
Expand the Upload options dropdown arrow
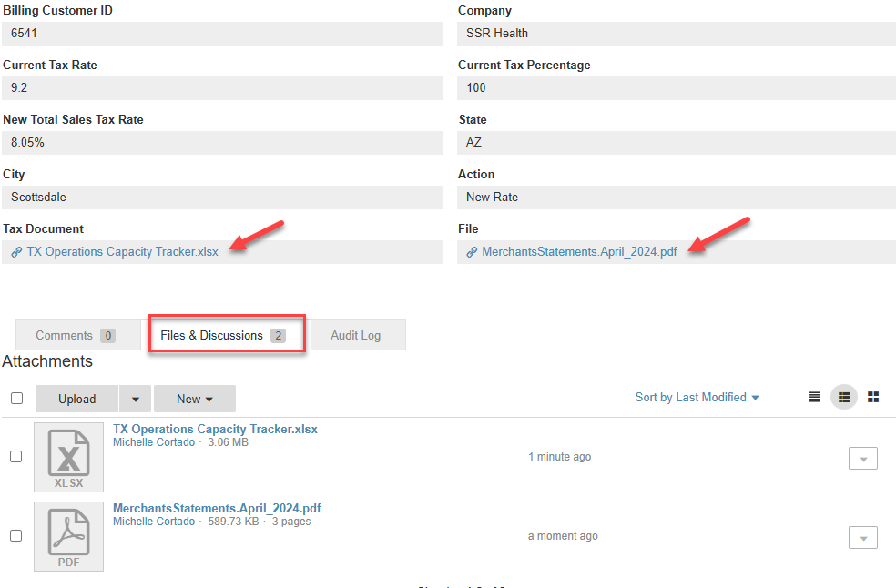pyautogui.click(x=136, y=399)
